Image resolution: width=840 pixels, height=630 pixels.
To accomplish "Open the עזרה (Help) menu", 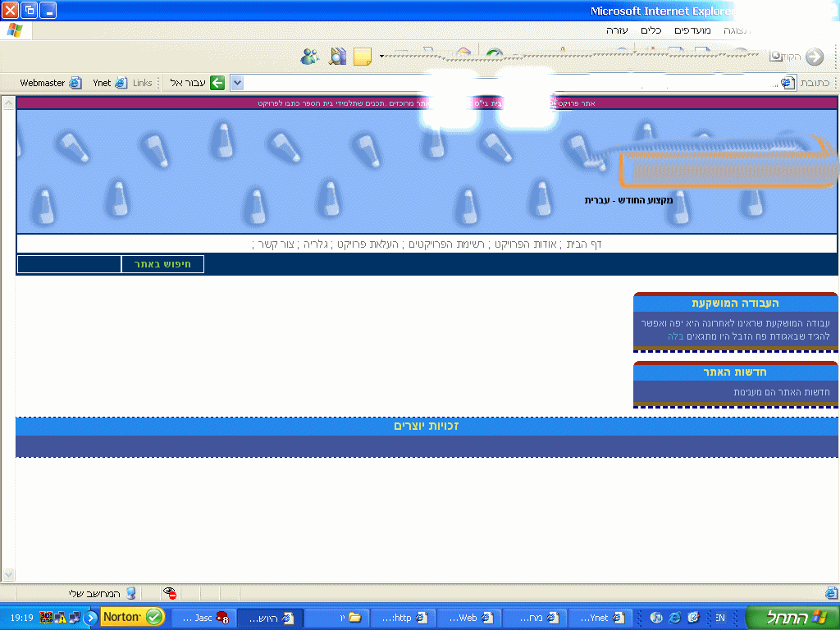I will pos(617,30).
